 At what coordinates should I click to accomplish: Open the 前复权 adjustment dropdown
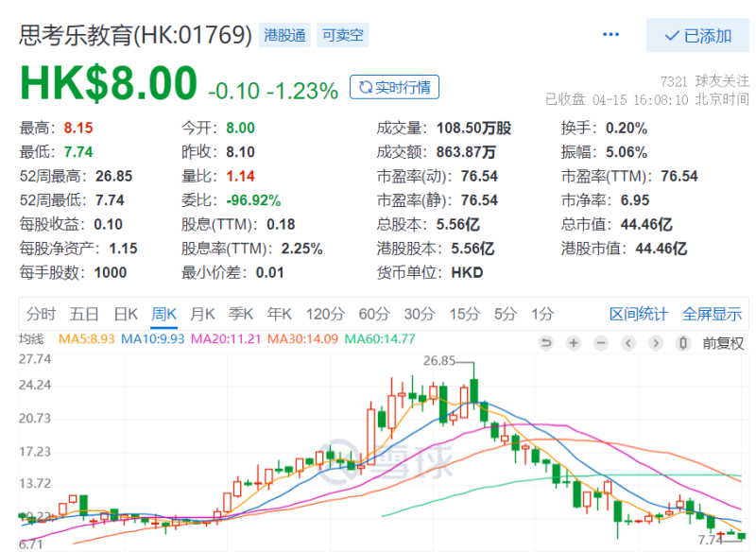[723, 343]
